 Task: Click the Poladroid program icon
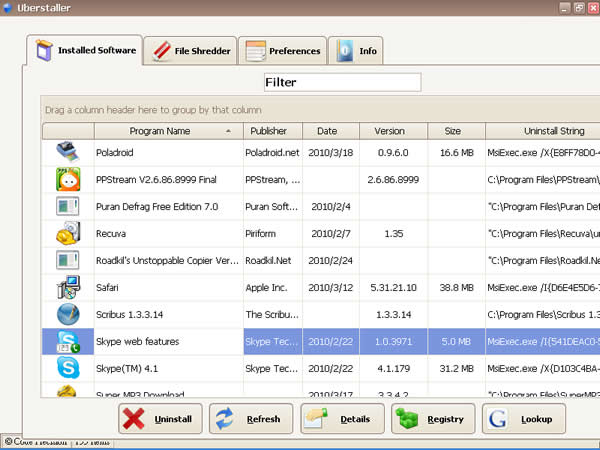(x=68, y=153)
